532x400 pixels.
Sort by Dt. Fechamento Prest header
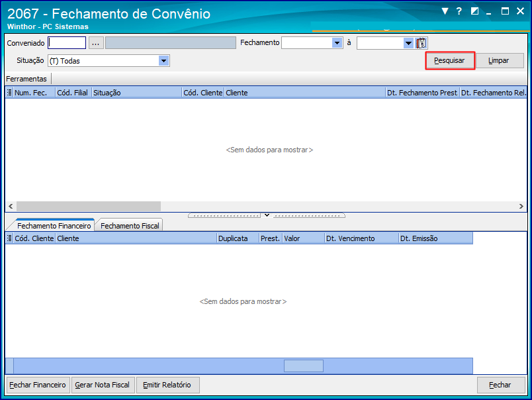[x=422, y=92]
